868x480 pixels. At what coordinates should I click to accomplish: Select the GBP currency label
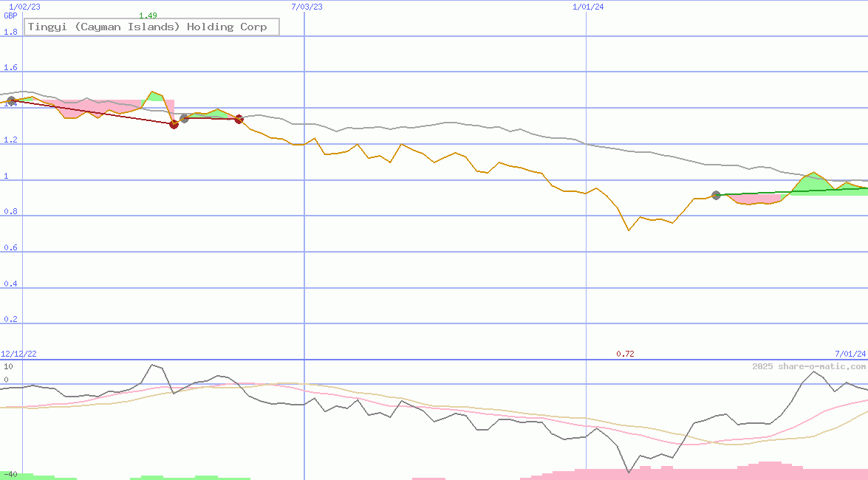coord(10,16)
